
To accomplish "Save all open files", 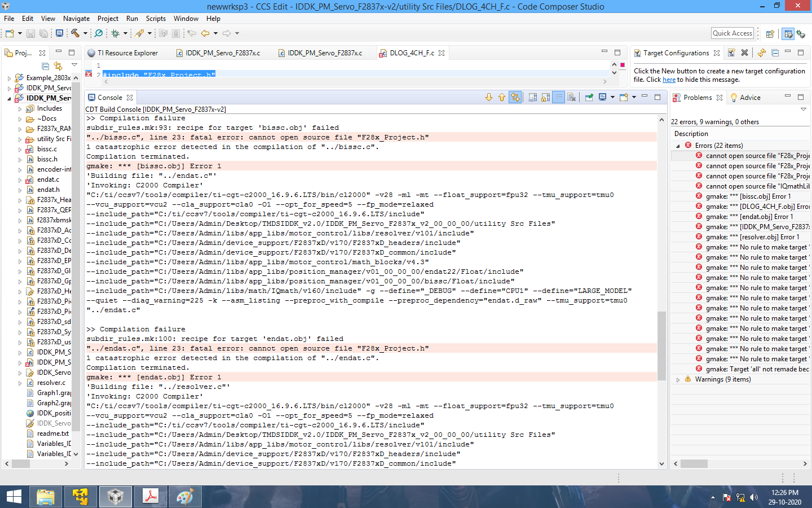I will (x=43, y=33).
